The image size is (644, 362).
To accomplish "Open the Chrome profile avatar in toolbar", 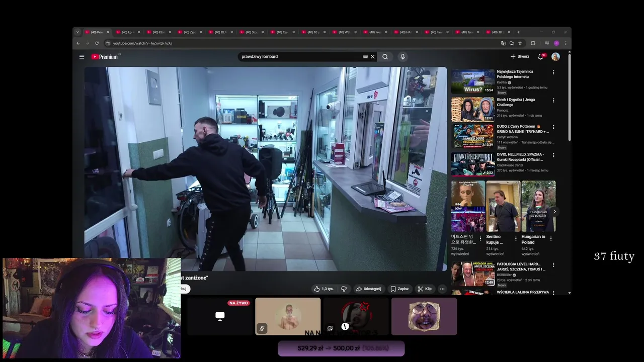I will (556, 43).
